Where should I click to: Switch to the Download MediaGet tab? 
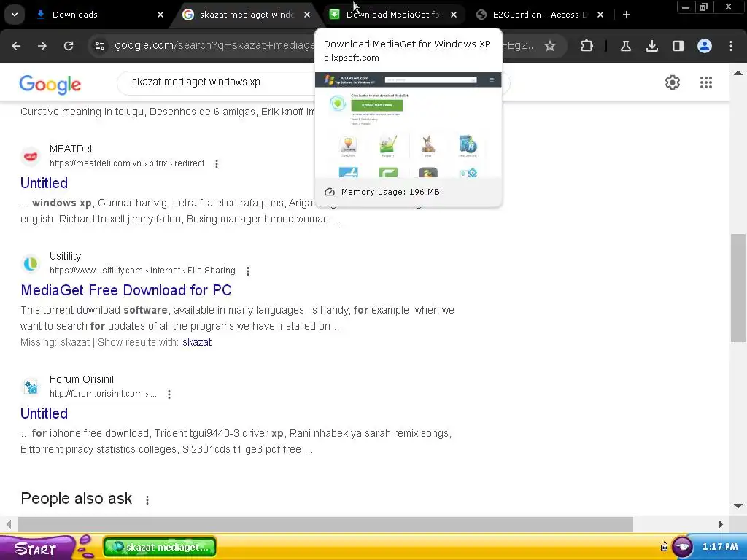point(393,15)
